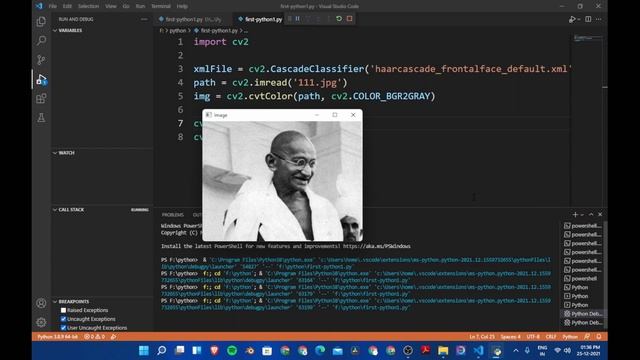Select the last Python Debug terminal entry
The width and height of the screenshot is (640, 360).
[582, 322]
